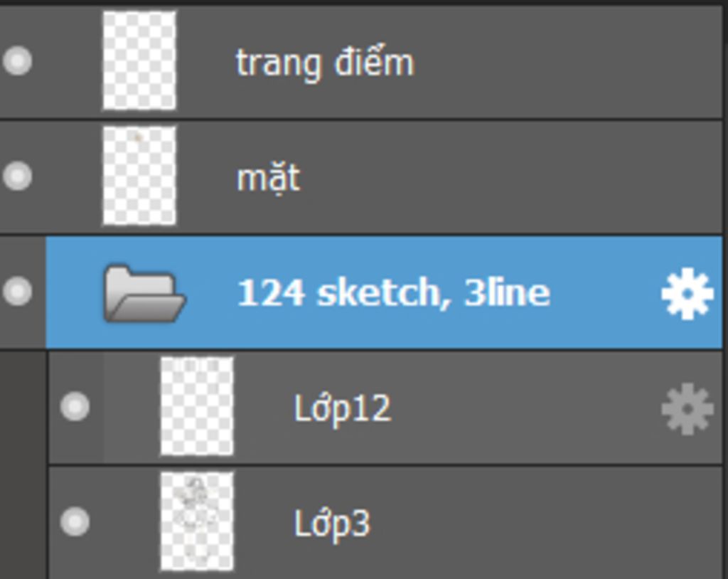Viewport: 728px width, 579px height.
Task: Select the Lớp3 layer name
Action: tap(333, 525)
